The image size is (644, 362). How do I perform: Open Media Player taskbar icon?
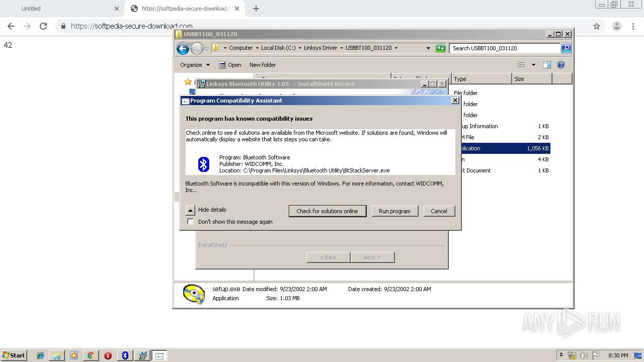74,355
